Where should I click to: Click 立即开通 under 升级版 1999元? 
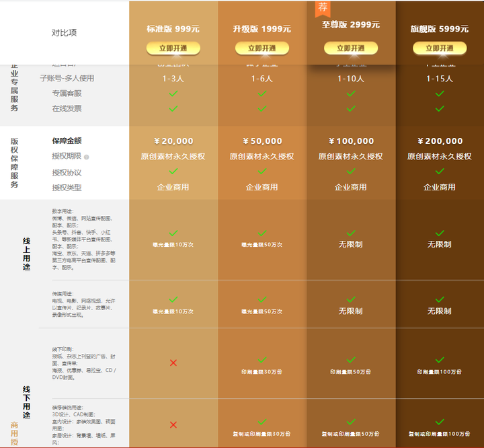click(262, 48)
